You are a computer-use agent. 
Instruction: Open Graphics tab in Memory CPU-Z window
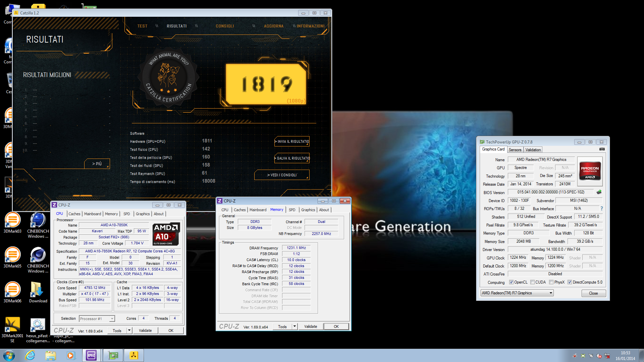click(308, 210)
